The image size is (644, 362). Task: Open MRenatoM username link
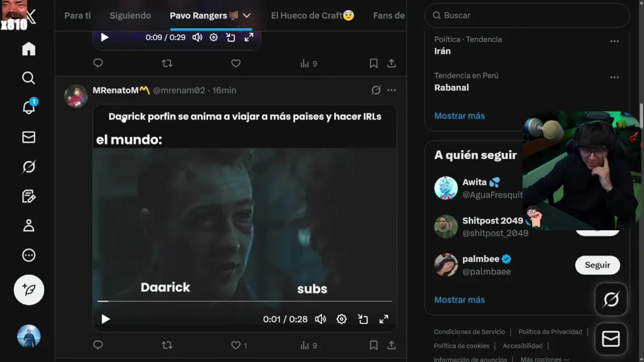coord(179,90)
